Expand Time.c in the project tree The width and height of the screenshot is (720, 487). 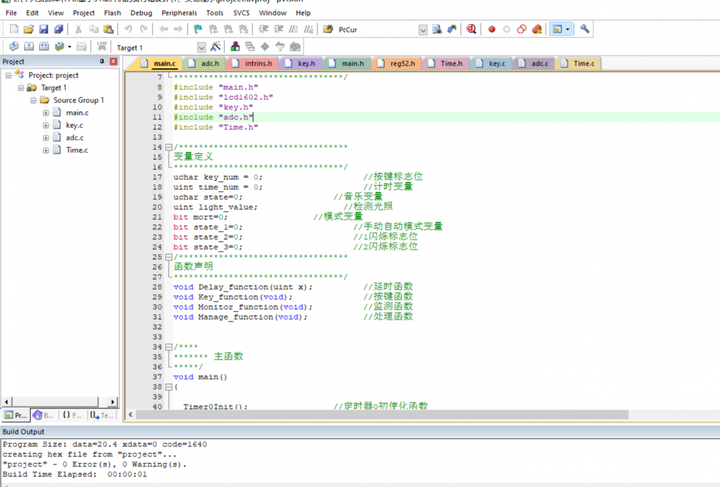(x=46, y=150)
